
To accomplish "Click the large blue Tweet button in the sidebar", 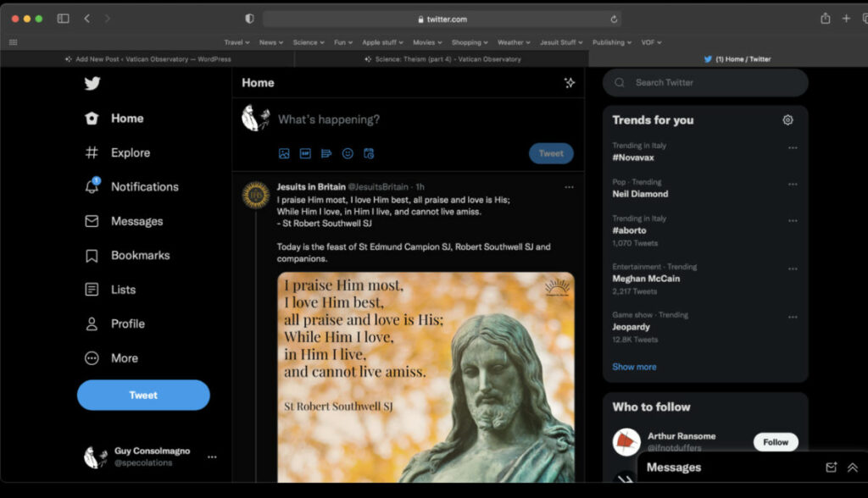I will [x=143, y=395].
